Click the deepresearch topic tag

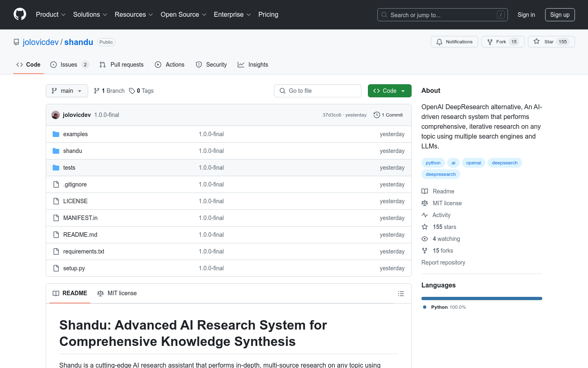pos(441,174)
